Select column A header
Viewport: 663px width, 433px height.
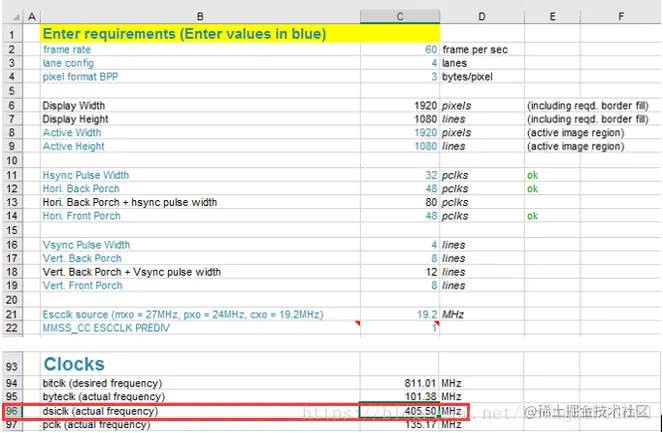[32, 16]
